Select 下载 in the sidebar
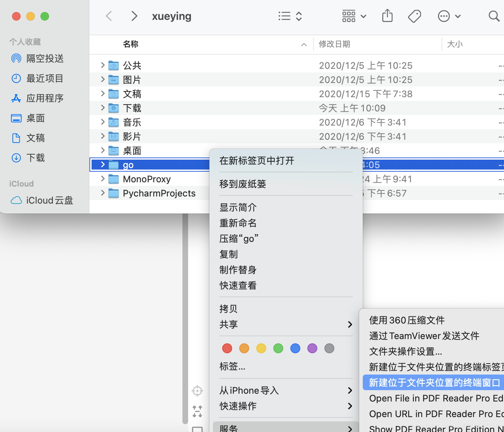Image resolution: width=504 pixels, height=432 pixels. pyautogui.click(x=28, y=158)
